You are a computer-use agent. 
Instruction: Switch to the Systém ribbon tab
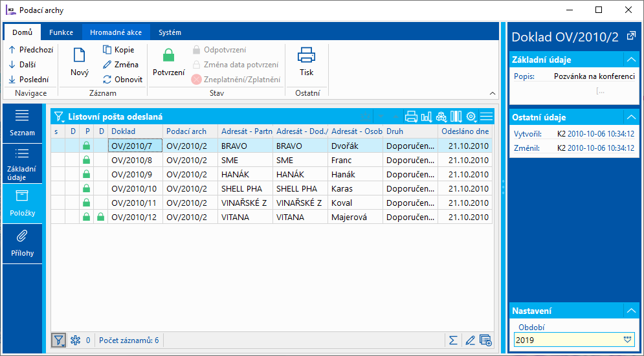tap(170, 32)
